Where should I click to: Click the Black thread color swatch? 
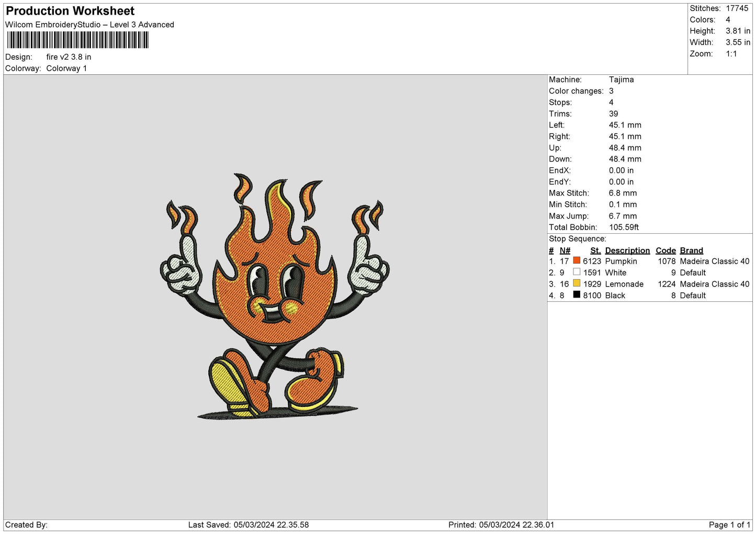[x=577, y=295]
